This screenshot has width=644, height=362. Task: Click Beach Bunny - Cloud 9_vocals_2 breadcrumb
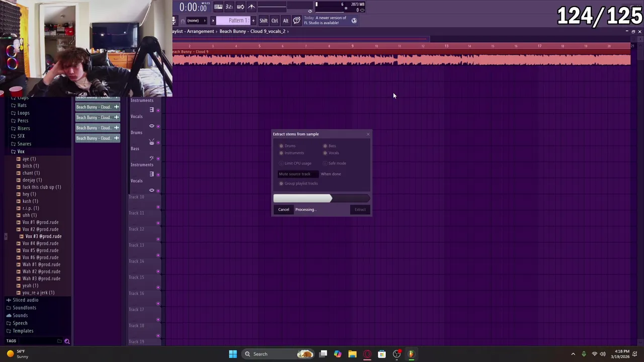[x=253, y=31]
